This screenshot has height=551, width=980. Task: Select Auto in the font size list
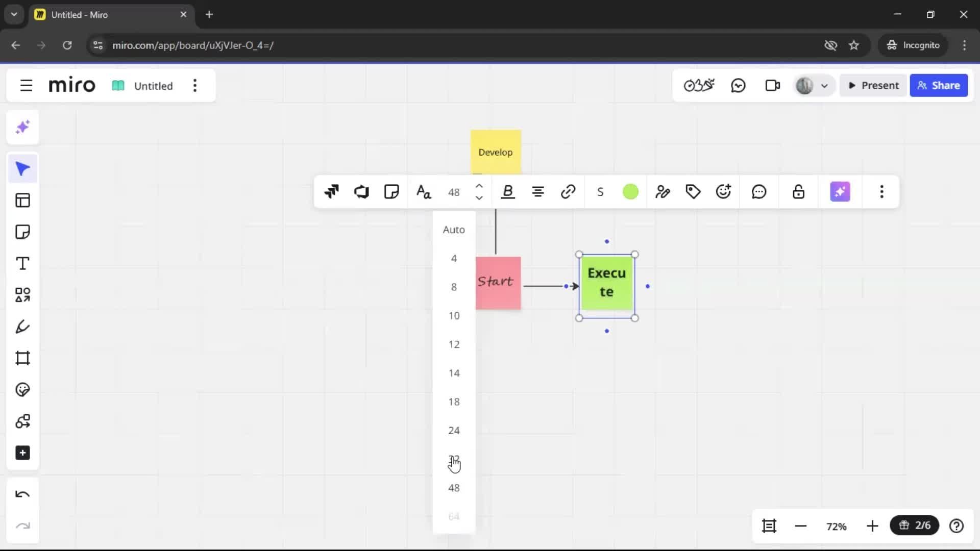[454, 230]
